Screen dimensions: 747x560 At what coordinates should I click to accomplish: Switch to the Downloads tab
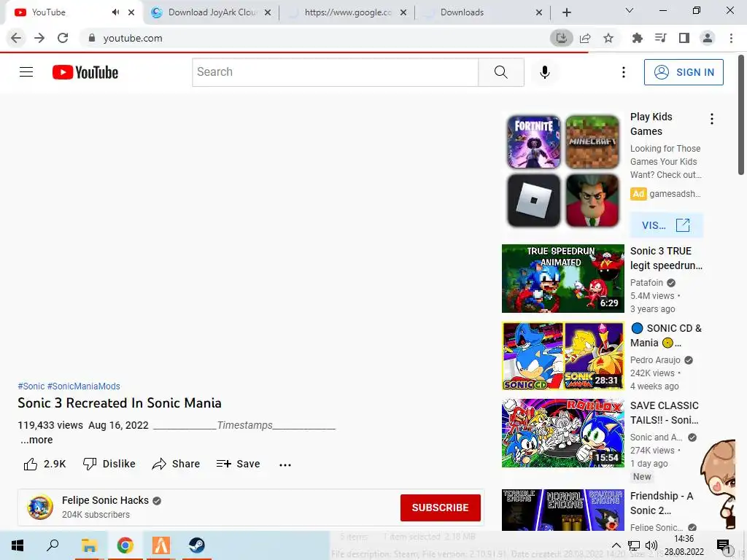[483, 12]
